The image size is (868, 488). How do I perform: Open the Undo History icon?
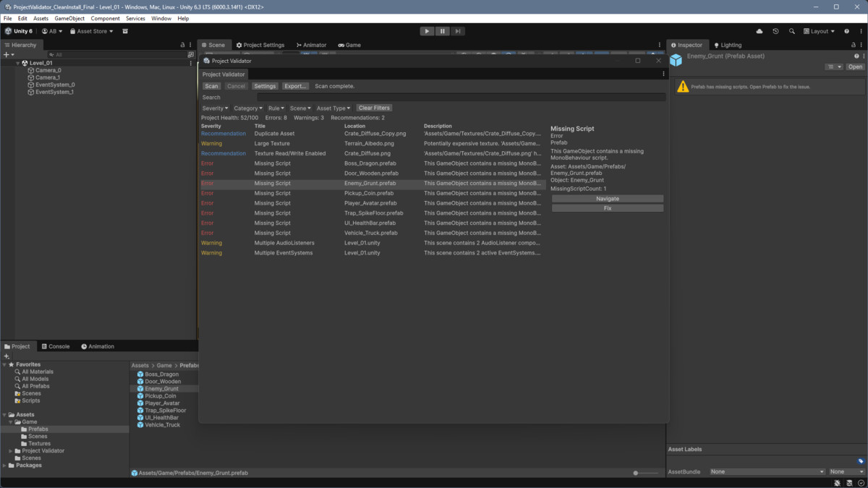tap(775, 31)
